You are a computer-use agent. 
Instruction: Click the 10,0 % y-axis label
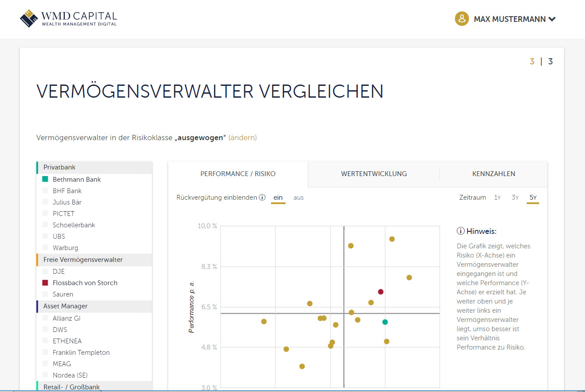[208, 226]
